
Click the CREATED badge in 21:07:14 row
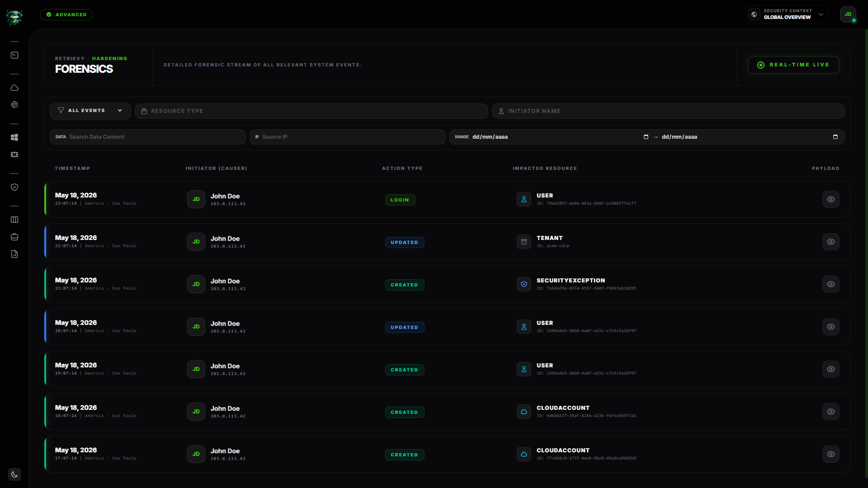(405, 285)
